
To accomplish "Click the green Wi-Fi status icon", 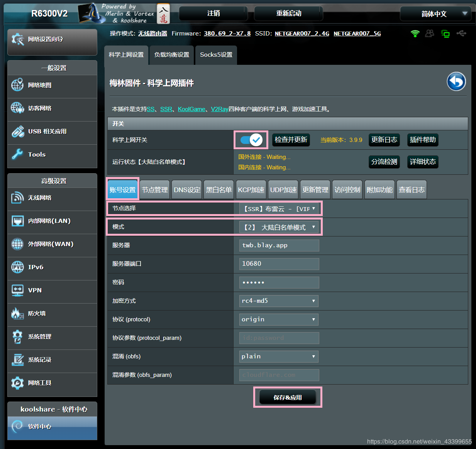I will click(x=415, y=34).
